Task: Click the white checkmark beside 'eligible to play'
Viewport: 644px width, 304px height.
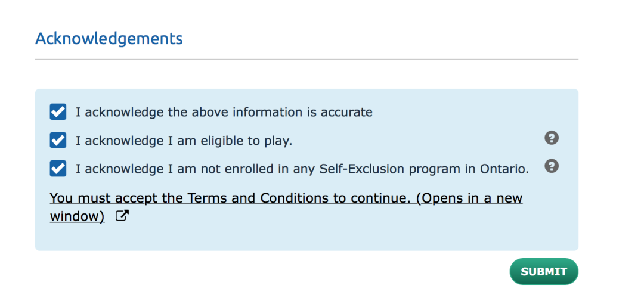Action: point(58,140)
